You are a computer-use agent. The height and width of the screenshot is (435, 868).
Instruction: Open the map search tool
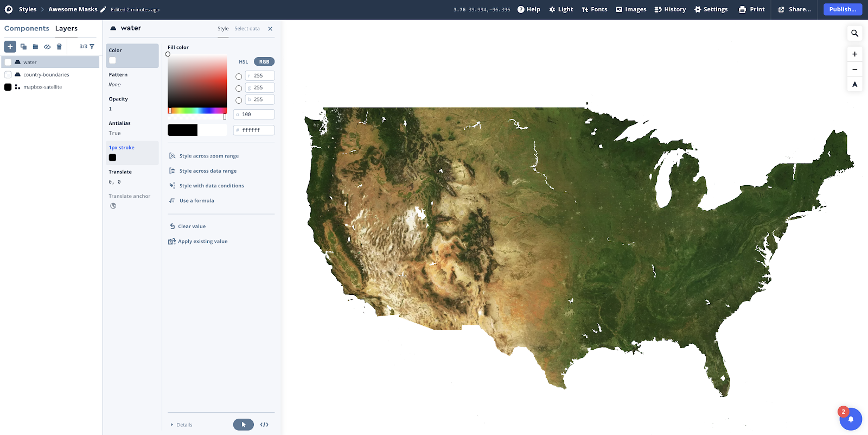(854, 33)
